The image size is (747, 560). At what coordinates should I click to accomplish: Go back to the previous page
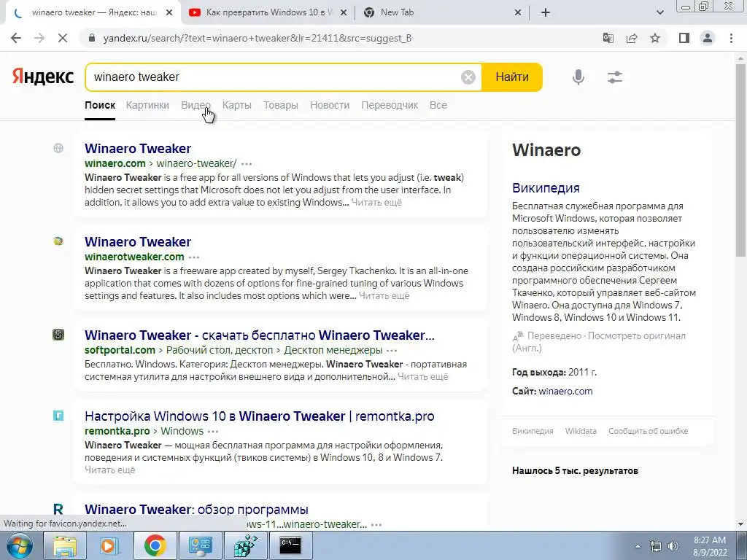tap(16, 38)
